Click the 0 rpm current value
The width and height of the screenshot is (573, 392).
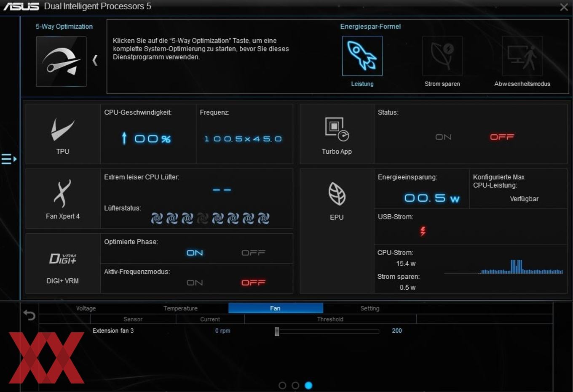point(222,331)
